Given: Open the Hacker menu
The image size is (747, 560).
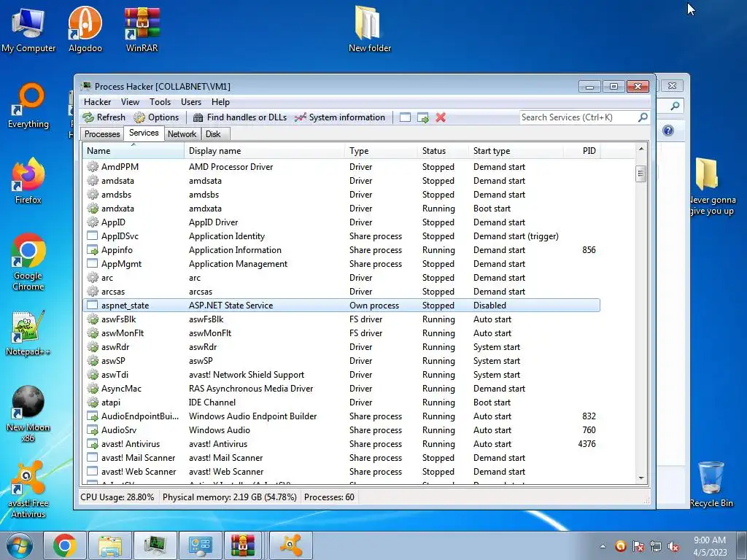Looking at the screenshot, I should (x=97, y=102).
